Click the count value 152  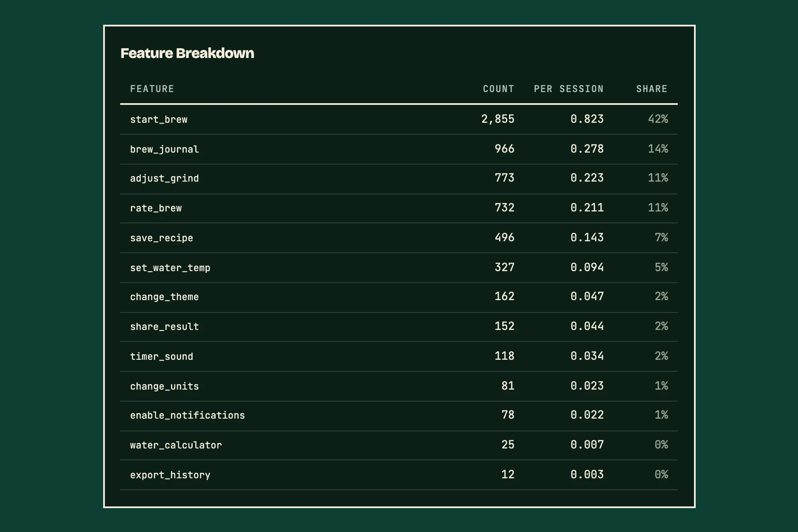[505, 326]
